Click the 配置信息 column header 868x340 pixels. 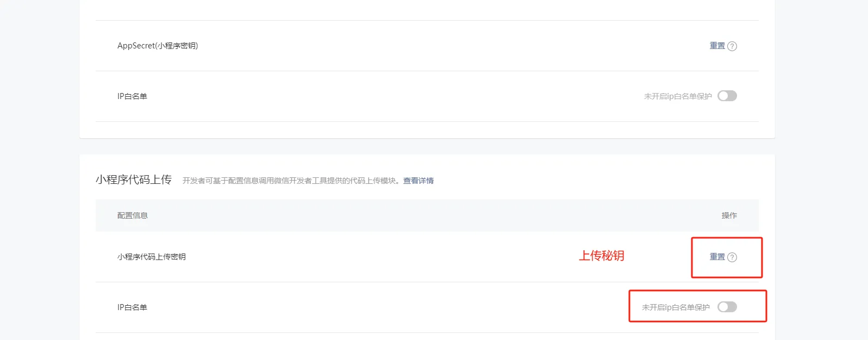pyautogui.click(x=133, y=215)
